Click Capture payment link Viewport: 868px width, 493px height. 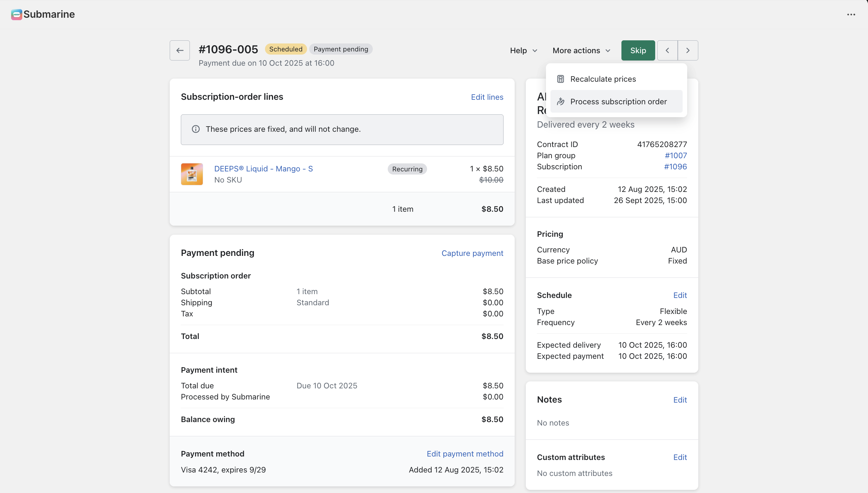tap(472, 253)
